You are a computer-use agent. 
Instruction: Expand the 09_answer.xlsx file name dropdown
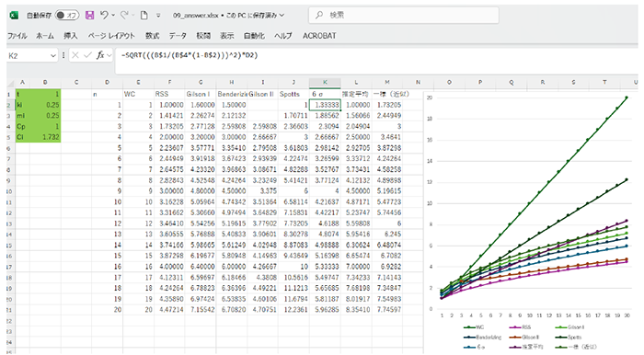point(282,16)
